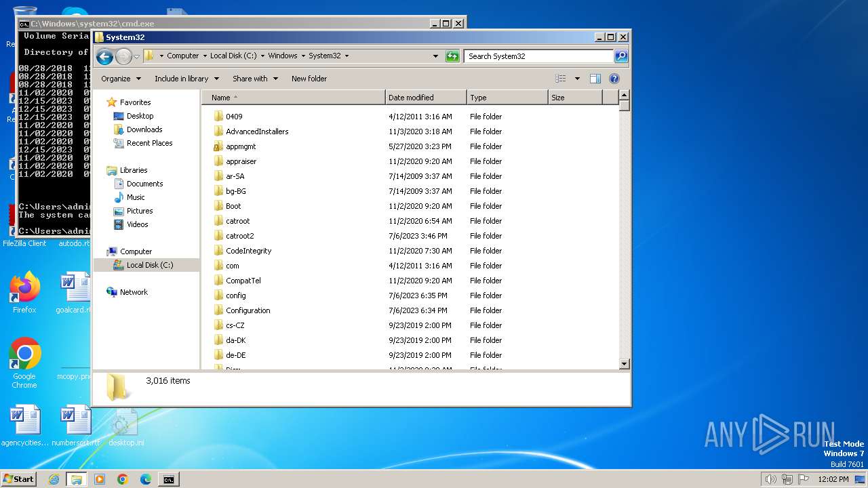
Task: Open Firefox desktop shortcut
Action: (x=24, y=293)
